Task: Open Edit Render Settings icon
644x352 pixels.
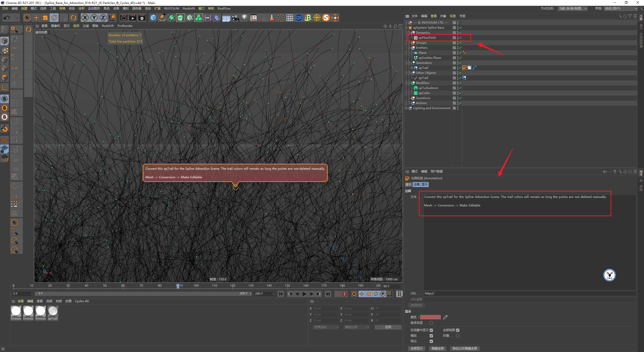Action: coord(142,18)
